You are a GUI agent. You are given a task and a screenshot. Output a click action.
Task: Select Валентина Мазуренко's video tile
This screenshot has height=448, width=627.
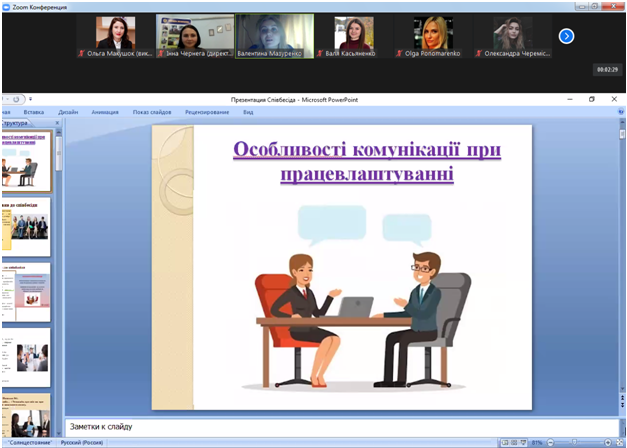tap(274, 36)
